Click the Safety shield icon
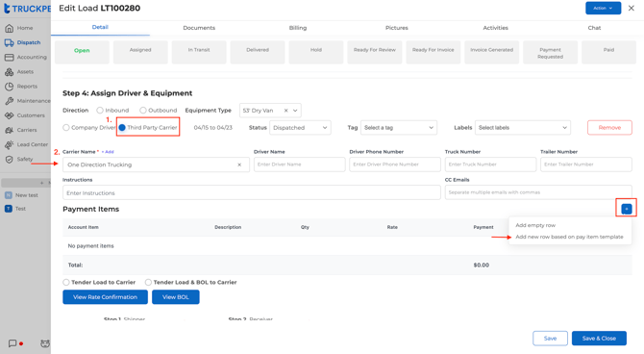Viewport: 644px width, 354px height. click(9, 159)
